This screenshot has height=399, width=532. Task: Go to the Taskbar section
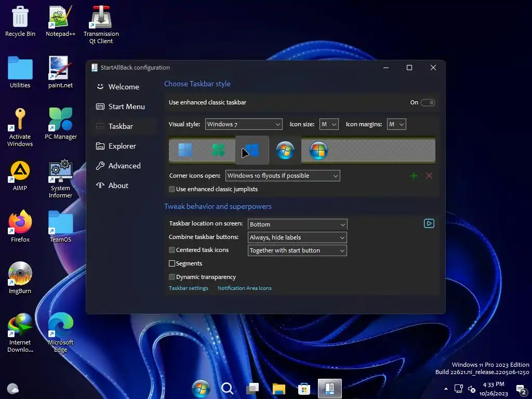pyautogui.click(x=124, y=126)
